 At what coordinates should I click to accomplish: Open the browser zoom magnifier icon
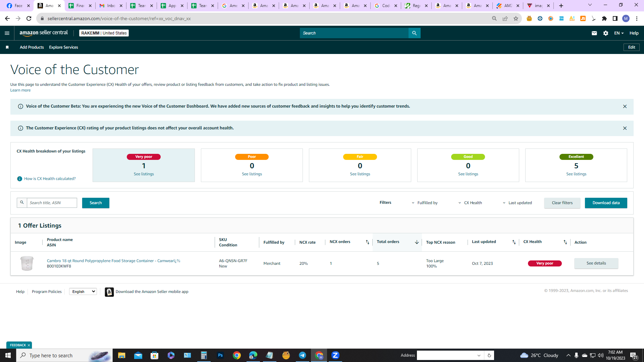[x=494, y=19]
